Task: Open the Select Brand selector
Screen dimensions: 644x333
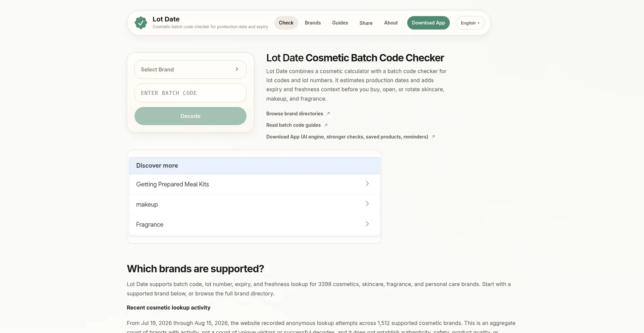Action: tap(191, 69)
